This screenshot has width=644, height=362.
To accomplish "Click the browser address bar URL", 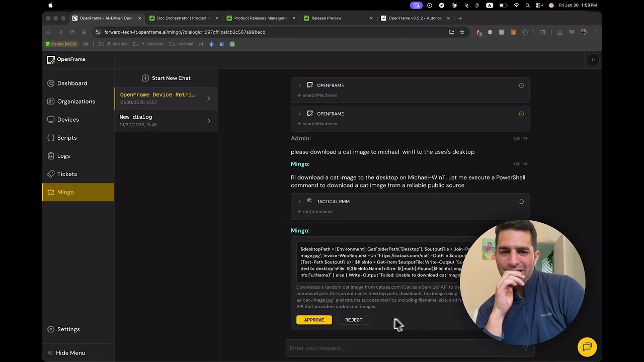I will pyautogui.click(x=185, y=32).
